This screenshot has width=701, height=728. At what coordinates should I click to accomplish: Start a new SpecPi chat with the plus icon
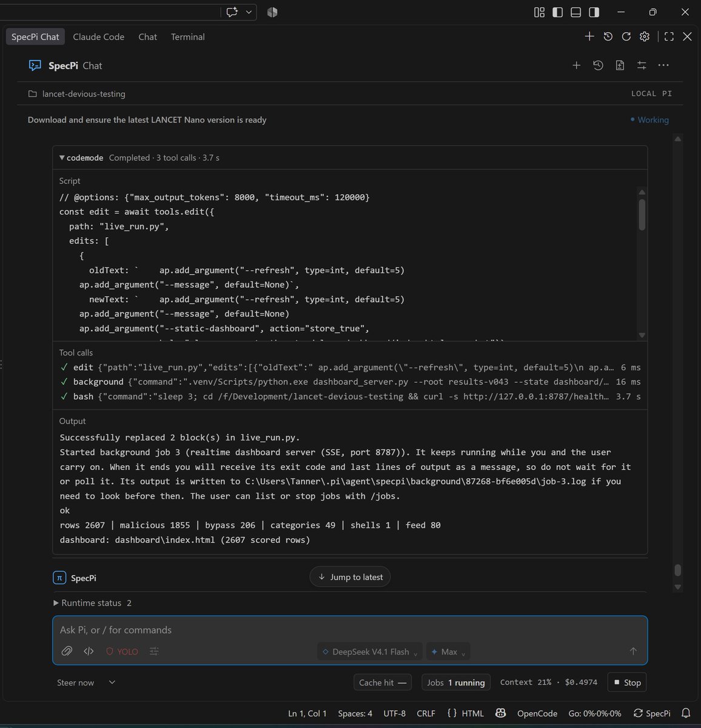(576, 65)
